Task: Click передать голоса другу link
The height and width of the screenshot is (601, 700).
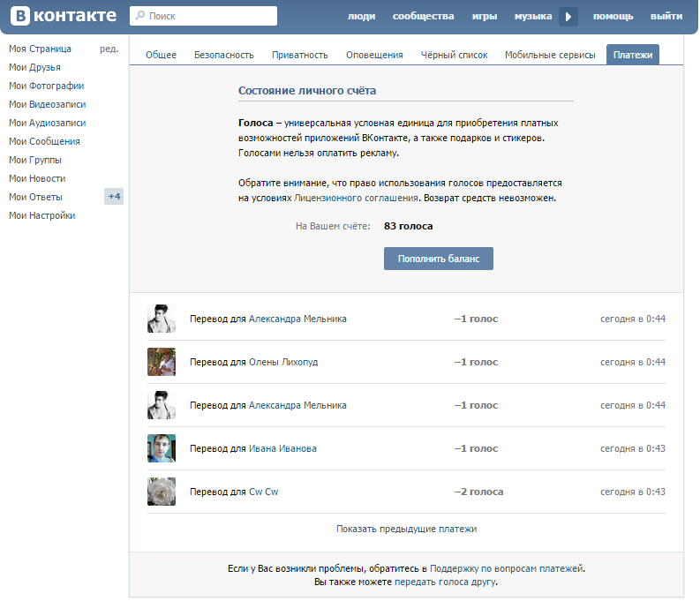Action: click(445, 582)
